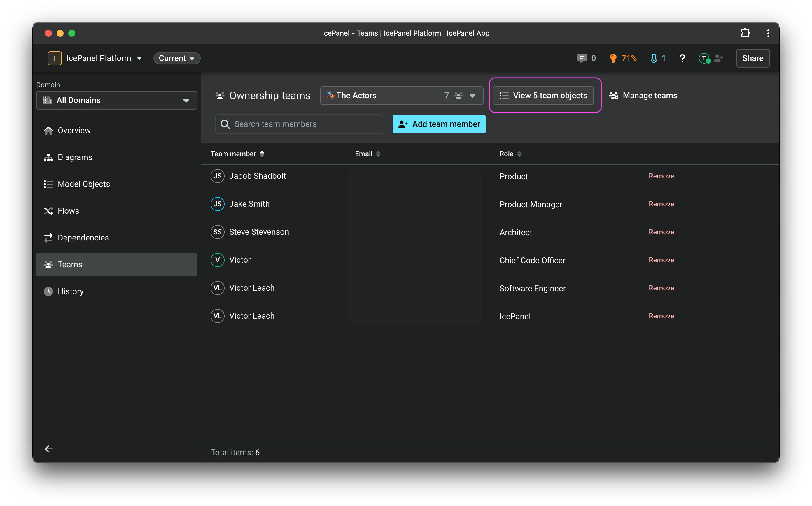Click the Search team members field

click(299, 124)
